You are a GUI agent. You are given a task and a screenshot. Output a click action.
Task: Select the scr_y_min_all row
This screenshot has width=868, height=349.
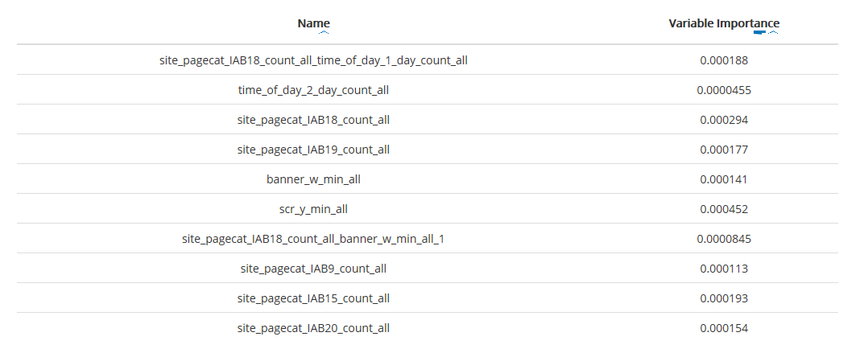click(x=314, y=209)
